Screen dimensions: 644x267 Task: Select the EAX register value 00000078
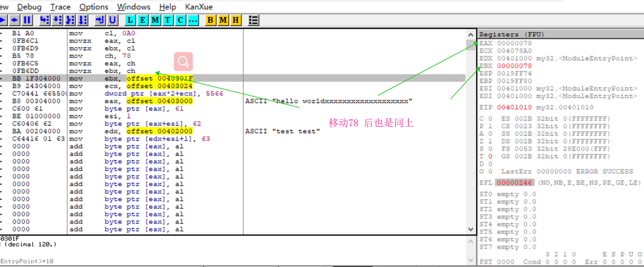pyautogui.click(x=514, y=43)
